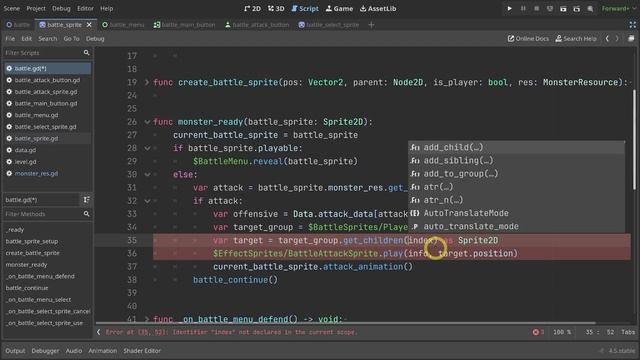The image size is (640, 360).
Task: Click the 100 % zoom level indicator
Action: [x=562, y=332]
